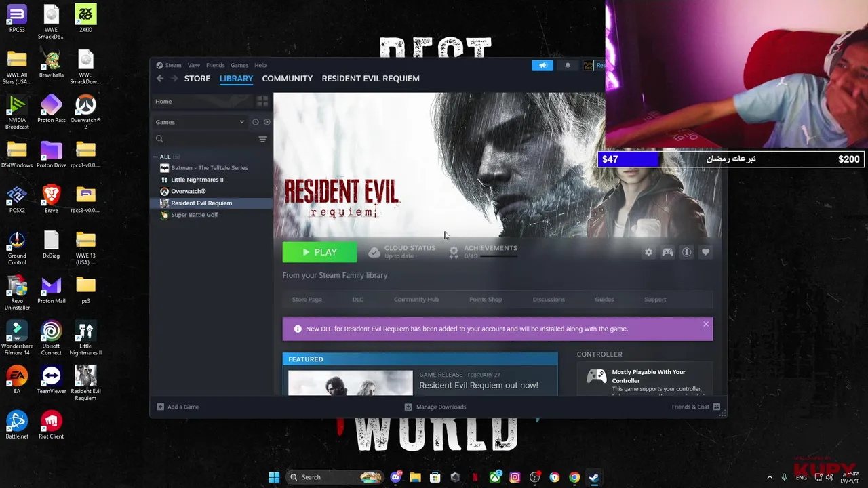The width and height of the screenshot is (868, 488).
Task: Go forward with the Steam forward arrow
Action: click(x=174, y=79)
